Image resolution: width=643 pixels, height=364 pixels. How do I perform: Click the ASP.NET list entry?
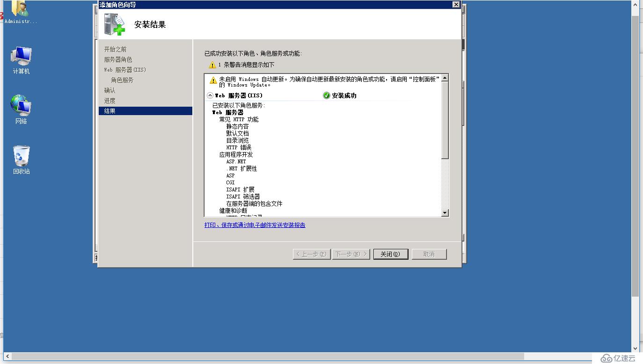coord(236,161)
